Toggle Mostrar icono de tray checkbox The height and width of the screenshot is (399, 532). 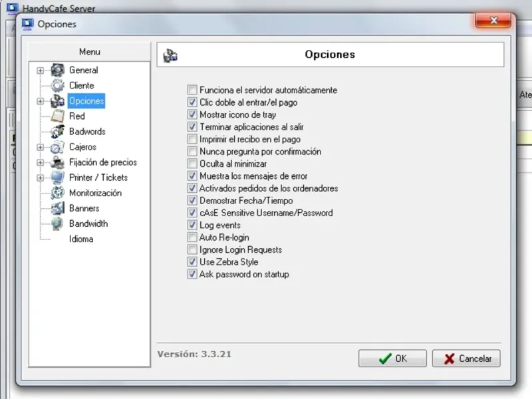pos(192,114)
